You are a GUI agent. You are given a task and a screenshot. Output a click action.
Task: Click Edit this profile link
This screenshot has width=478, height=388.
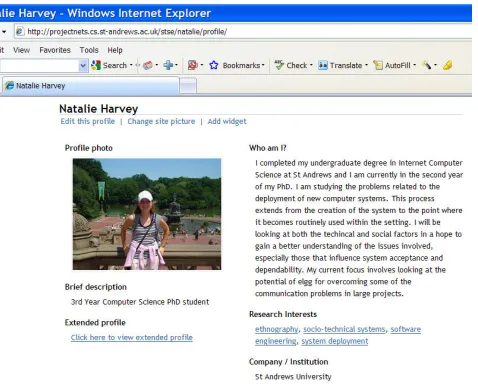tap(88, 121)
